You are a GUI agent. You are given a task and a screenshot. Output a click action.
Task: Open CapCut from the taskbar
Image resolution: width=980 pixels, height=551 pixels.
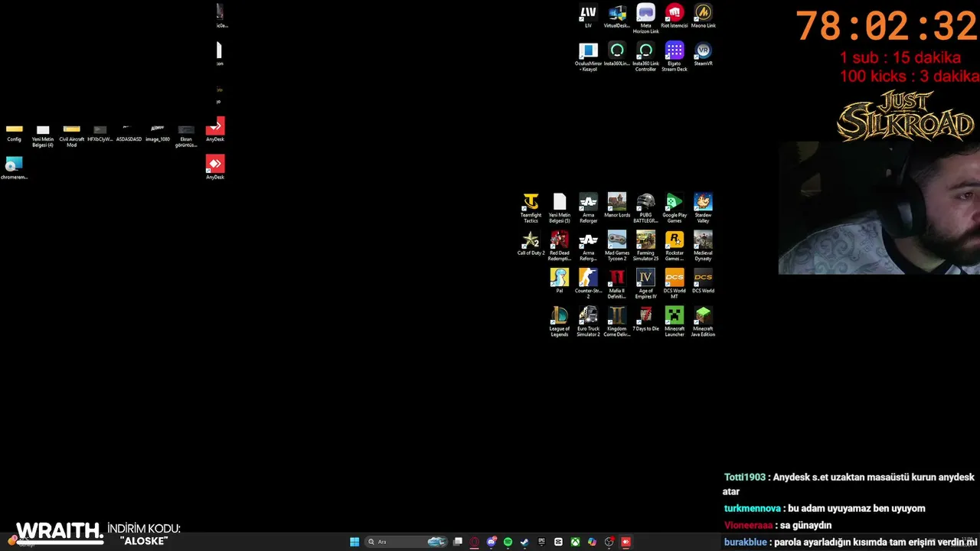coord(558,542)
